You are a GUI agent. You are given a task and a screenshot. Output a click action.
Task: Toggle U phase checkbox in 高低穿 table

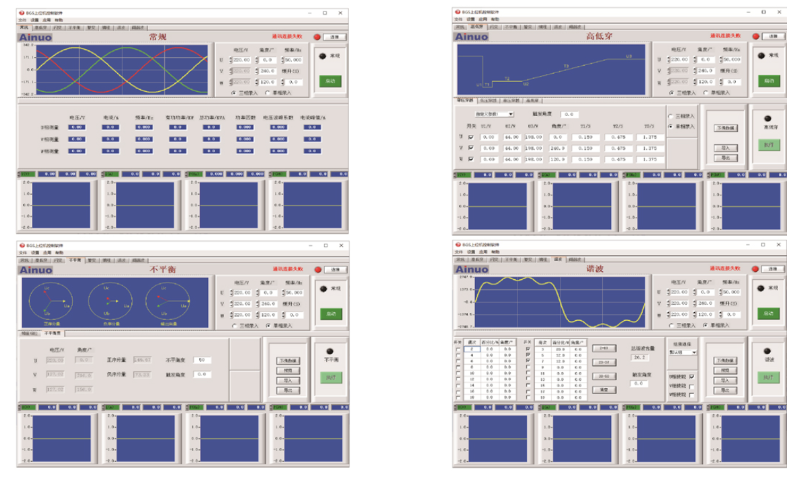pyautogui.click(x=471, y=136)
